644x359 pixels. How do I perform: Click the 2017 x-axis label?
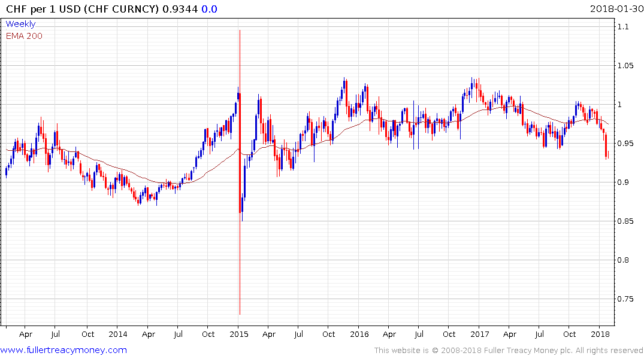[479, 334]
